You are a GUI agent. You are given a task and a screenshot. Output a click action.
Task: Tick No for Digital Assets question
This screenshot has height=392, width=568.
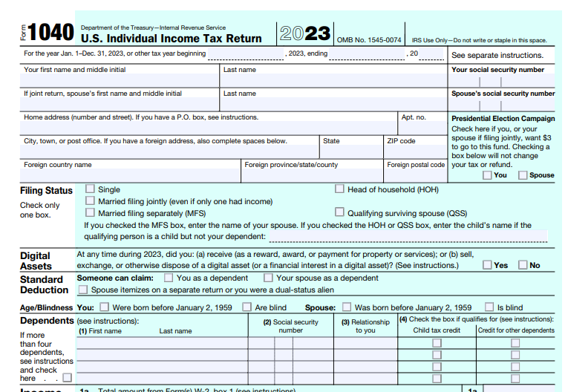(x=523, y=265)
